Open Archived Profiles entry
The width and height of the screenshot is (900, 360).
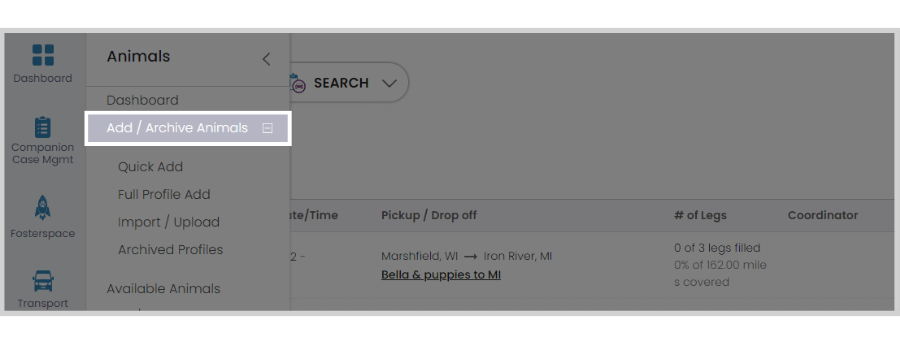click(170, 250)
